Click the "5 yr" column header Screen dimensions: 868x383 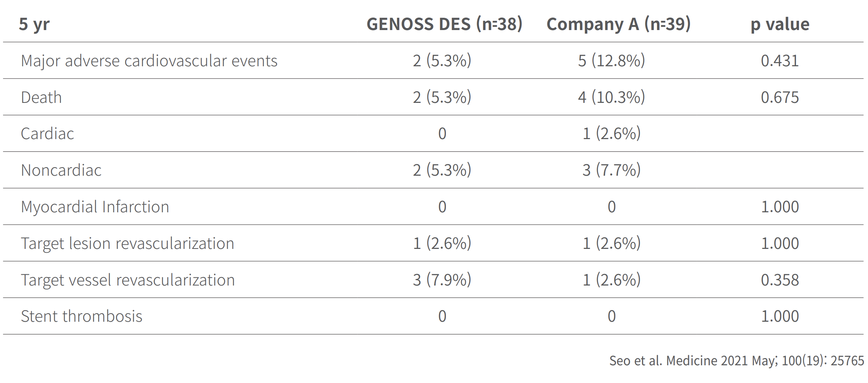click(x=34, y=24)
